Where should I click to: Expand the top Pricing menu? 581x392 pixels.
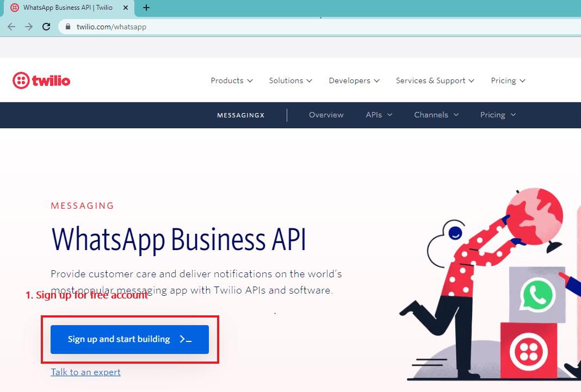(508, 80)
